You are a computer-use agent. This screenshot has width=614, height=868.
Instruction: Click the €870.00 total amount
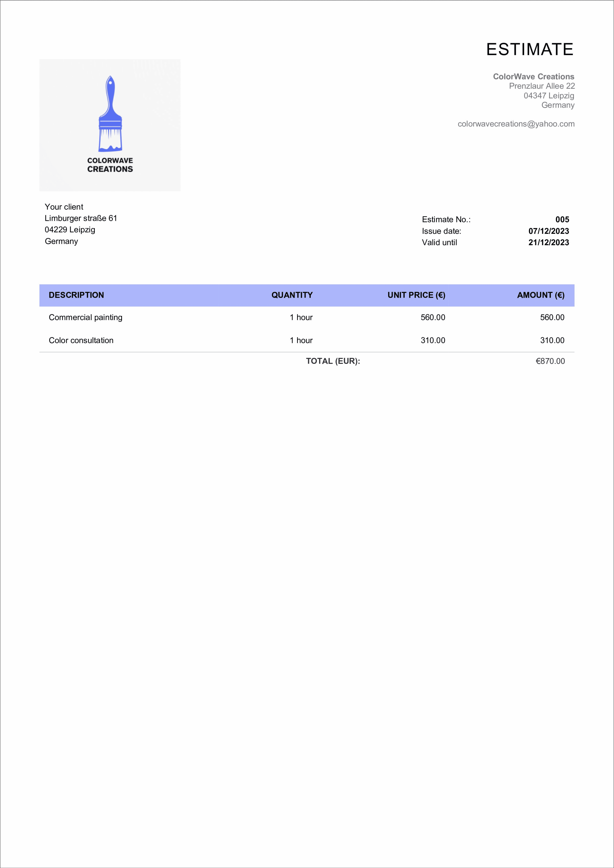[x=550, y=361]
